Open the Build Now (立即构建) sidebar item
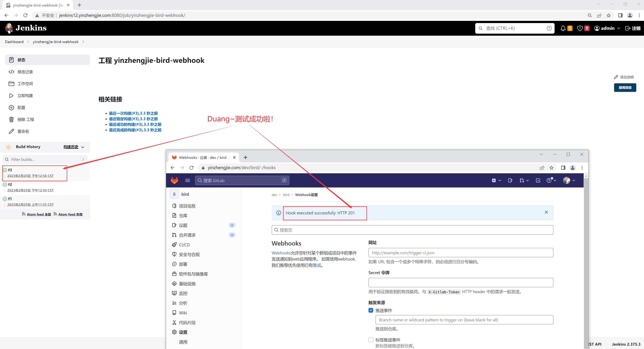This screenshot has height=349, width=644. [25, 96]
